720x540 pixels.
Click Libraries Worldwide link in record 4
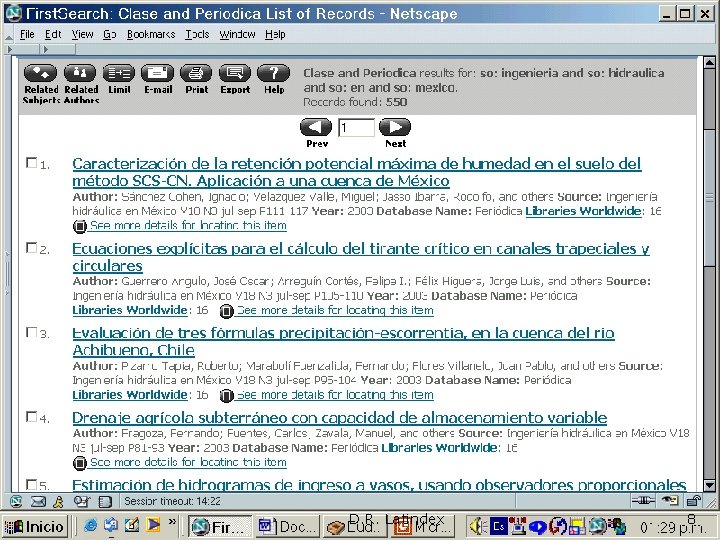[x=439, y=448]
